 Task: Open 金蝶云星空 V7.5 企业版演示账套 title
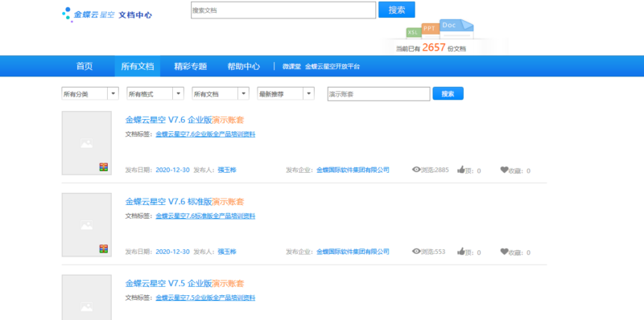[x=185, y=284]
